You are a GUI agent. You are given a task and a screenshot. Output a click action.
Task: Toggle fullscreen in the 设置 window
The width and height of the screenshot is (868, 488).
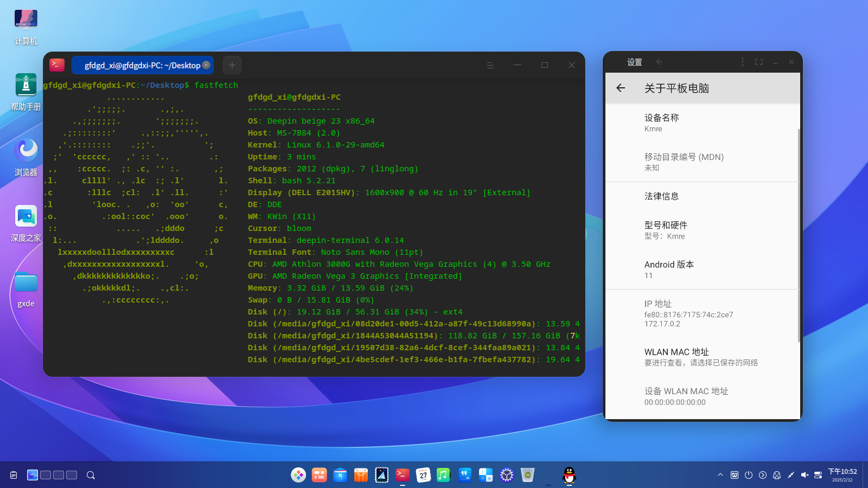tap(759, 62)
